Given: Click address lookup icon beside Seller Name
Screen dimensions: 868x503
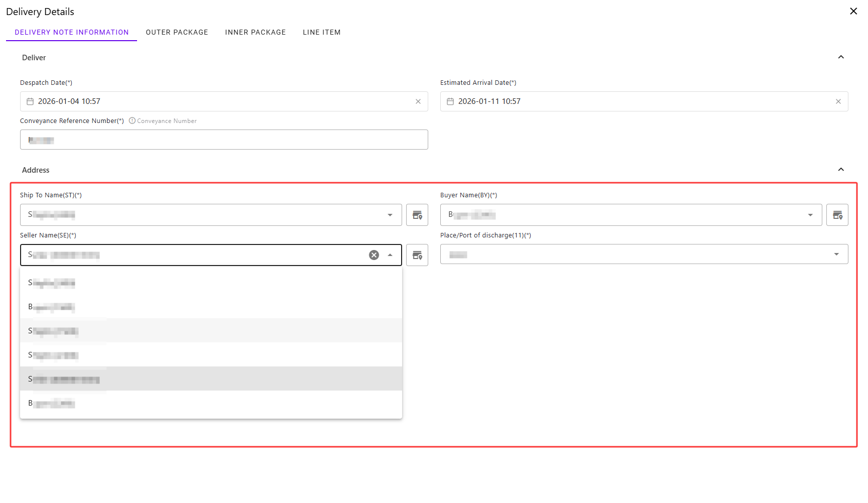Looking at the screenshot, I should coord(417,255).
